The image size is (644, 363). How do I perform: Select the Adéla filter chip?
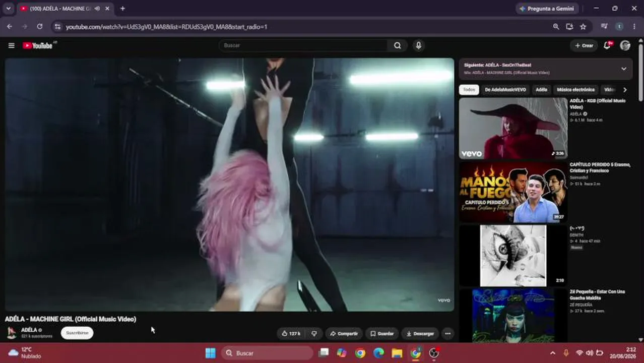click(x=541, y=90)
